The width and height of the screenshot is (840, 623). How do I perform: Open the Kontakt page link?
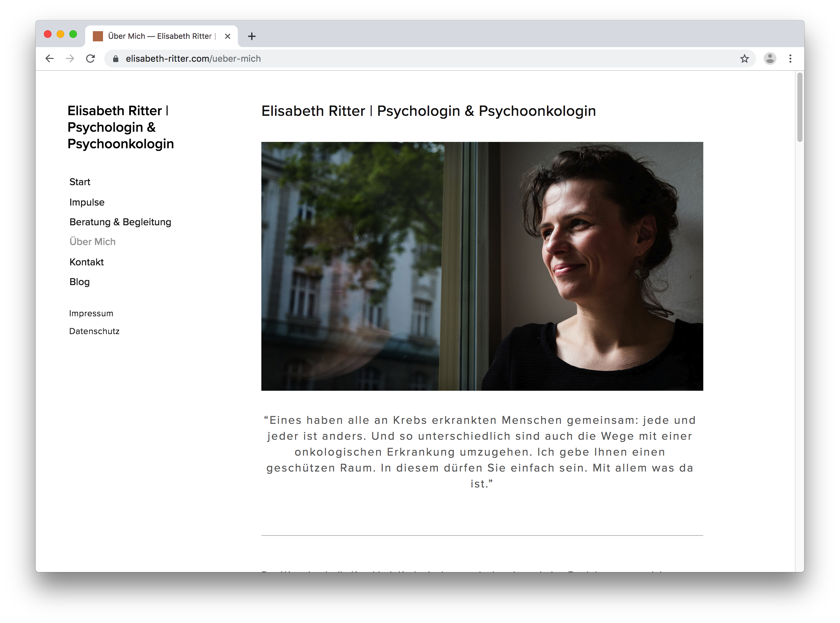point(86,262)
